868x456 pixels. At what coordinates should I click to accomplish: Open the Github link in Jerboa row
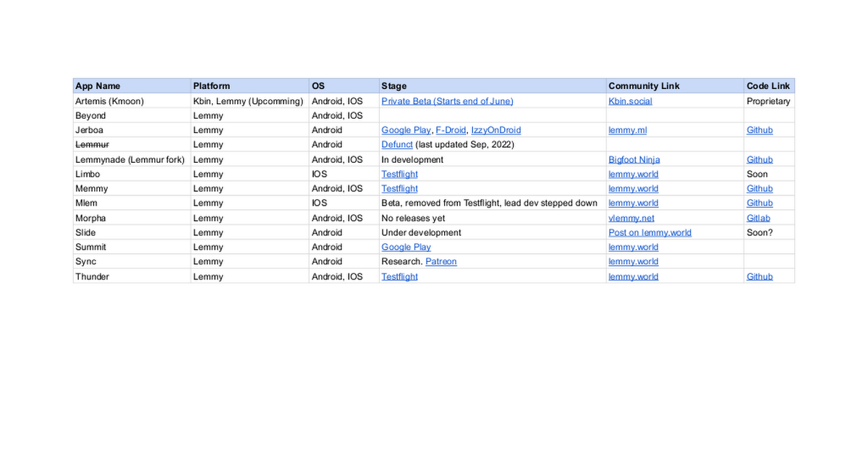click(x=759, y=130)
